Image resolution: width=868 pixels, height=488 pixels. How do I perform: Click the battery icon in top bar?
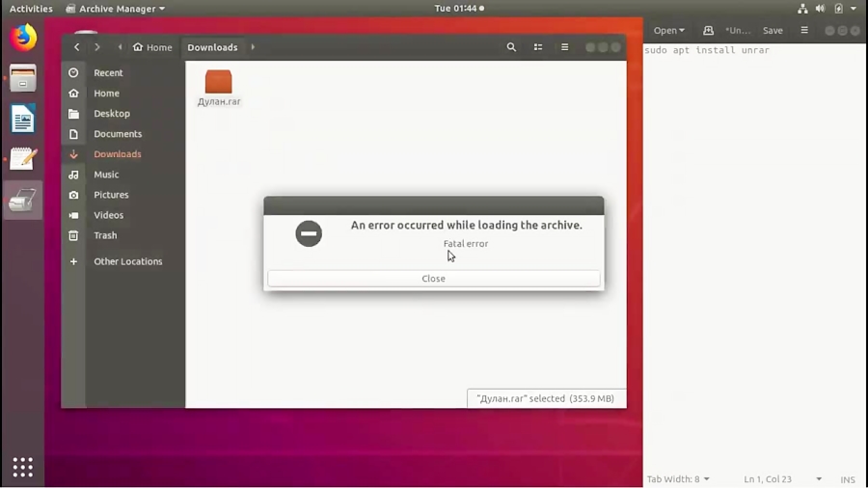pyautogui.click(x=839, y=9)
